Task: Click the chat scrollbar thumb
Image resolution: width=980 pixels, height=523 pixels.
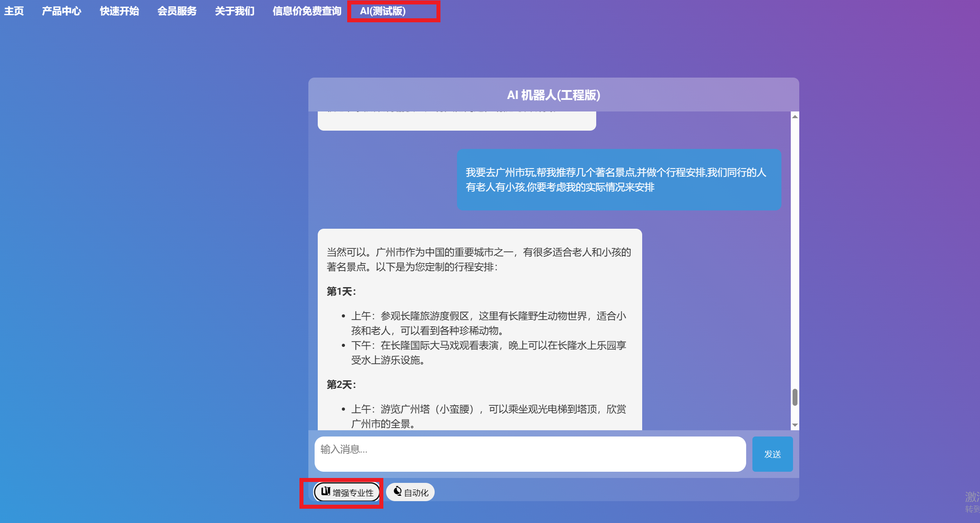Action: [x=795, y=397]
